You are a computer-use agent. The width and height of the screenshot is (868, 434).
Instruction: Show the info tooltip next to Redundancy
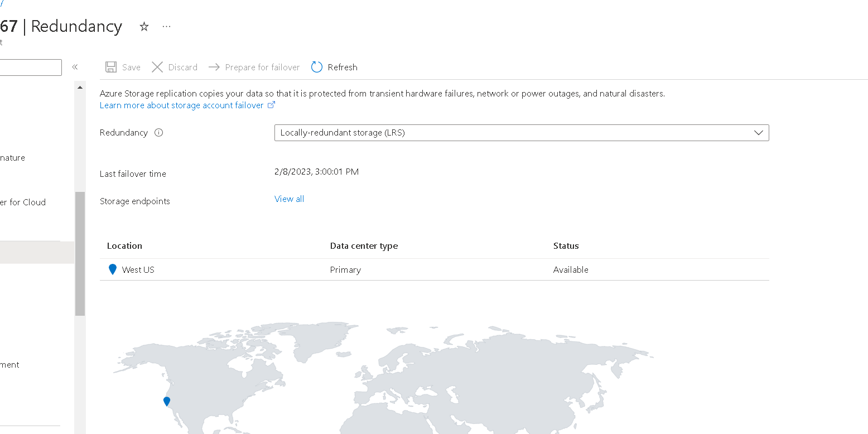(x=158, y=133)
